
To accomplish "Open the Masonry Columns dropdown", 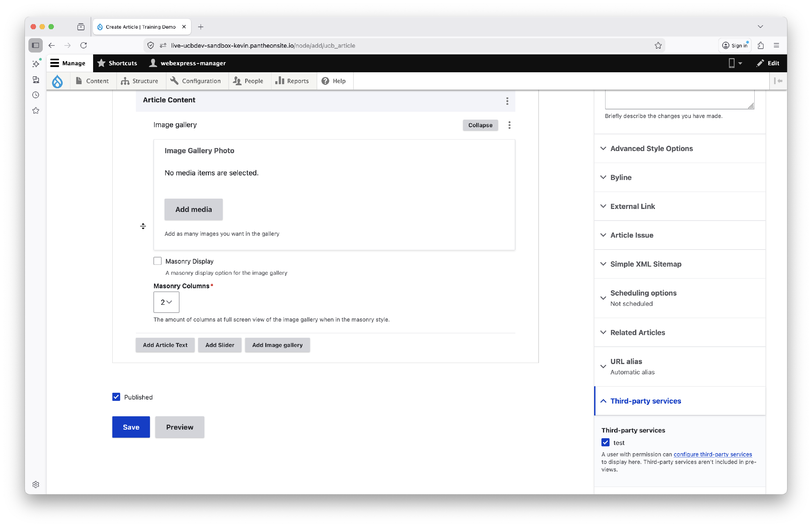I will 166,302.
